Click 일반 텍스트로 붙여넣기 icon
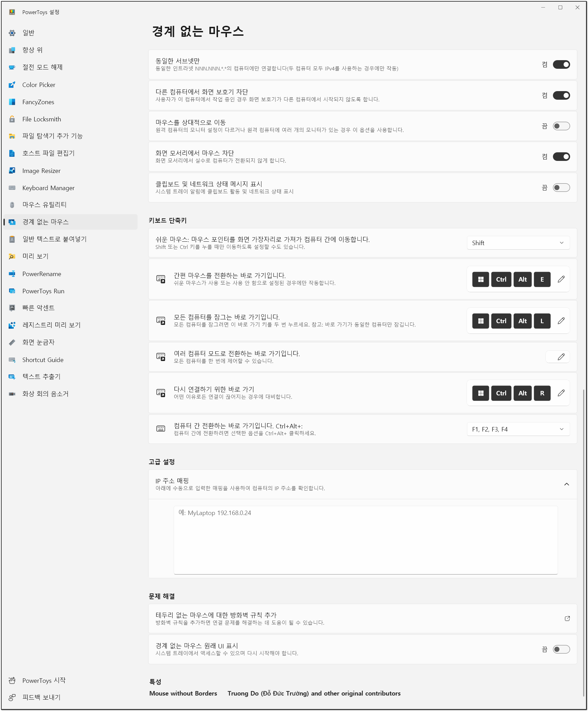Image resolution: width=588 pixels, height=711 pixels. pyautogui.click(x=12, y=239)
